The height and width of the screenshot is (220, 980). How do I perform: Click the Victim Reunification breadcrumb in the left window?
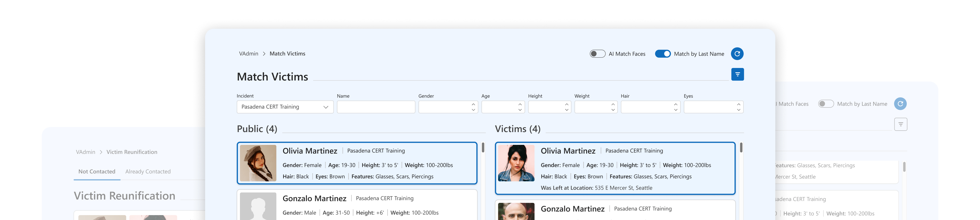point(132,152)
